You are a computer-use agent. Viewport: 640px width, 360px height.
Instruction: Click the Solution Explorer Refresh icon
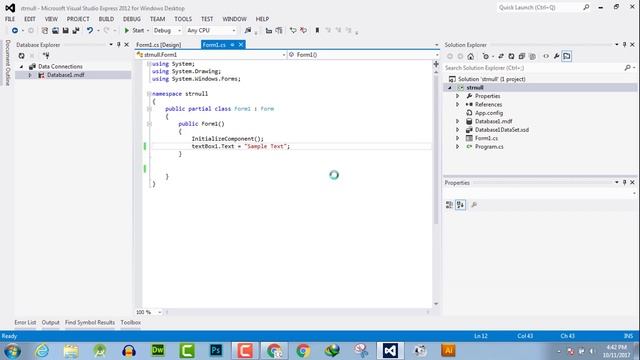point(511,56)
